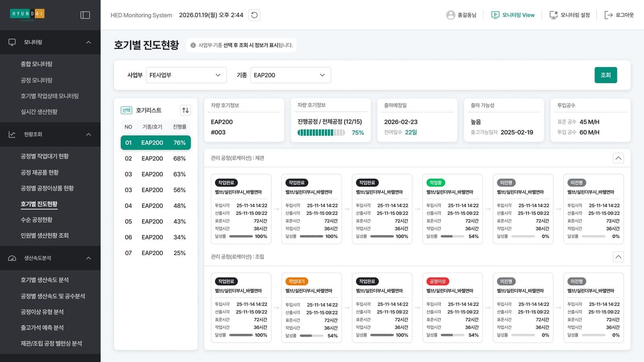Click the 출하예정일 2026-02-23 card
Image resolution: width=644 pixels, height=362 pixels.
[417, 120]
